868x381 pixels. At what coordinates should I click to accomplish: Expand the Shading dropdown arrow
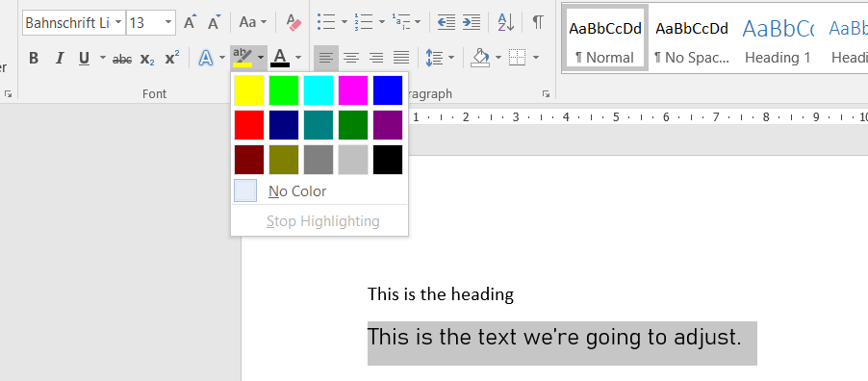(x=498, y=57)
